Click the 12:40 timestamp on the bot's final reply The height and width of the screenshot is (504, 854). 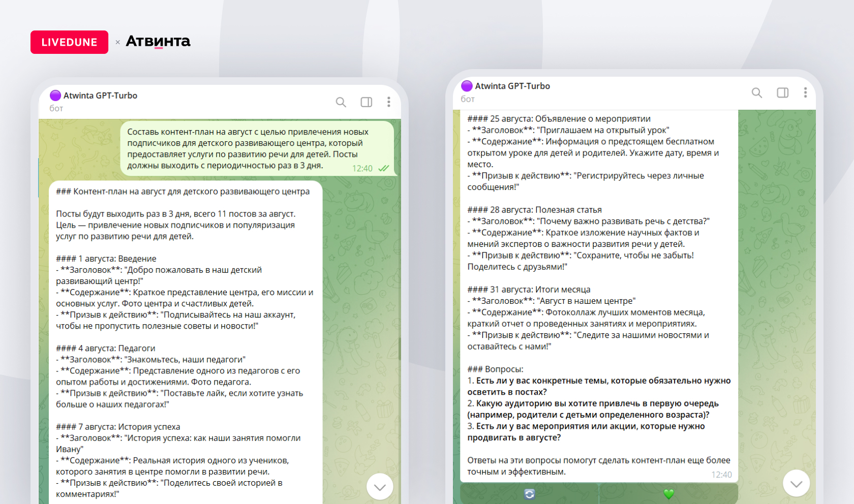coord(721,475)
